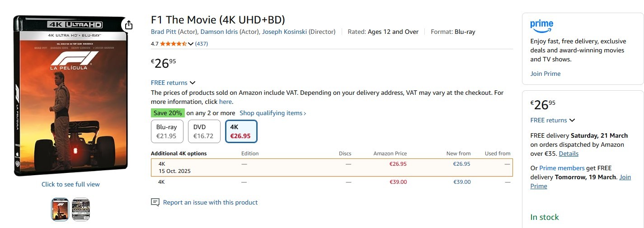Select the first product thumbnail
Viewport: 644px width, 228px height.
coord(60,209)
